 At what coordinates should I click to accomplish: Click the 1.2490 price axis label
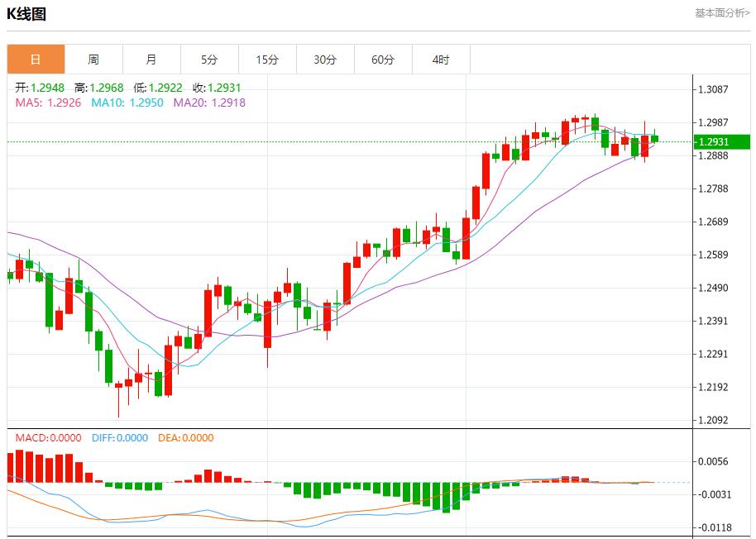tap(713, 288)
